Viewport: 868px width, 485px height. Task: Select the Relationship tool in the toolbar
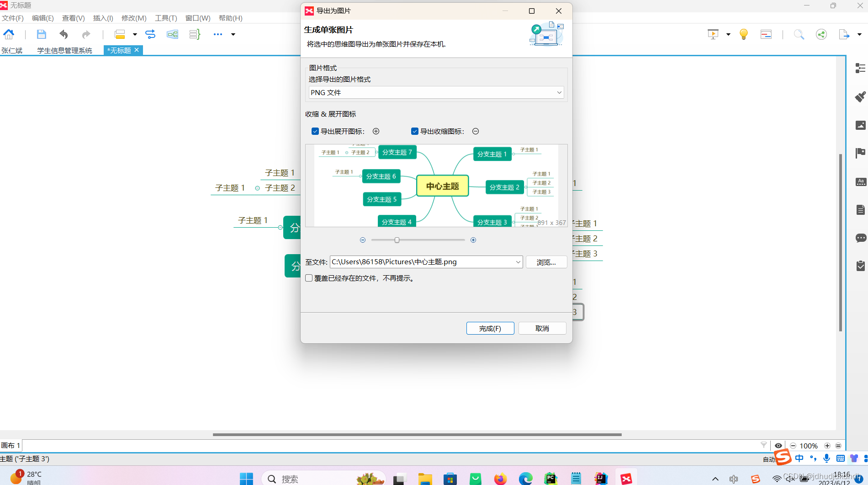150,34
